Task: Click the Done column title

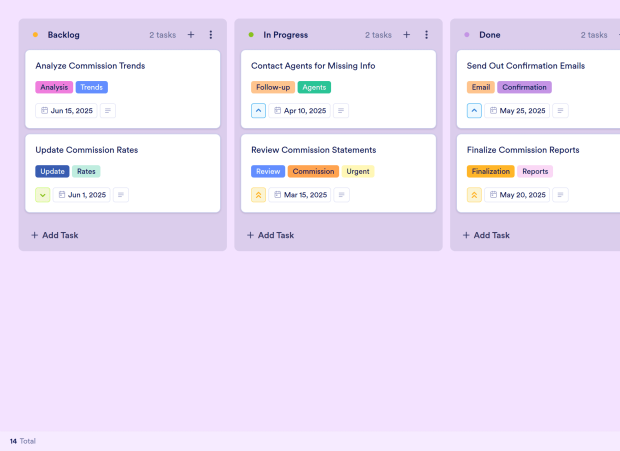Action: 490,35
